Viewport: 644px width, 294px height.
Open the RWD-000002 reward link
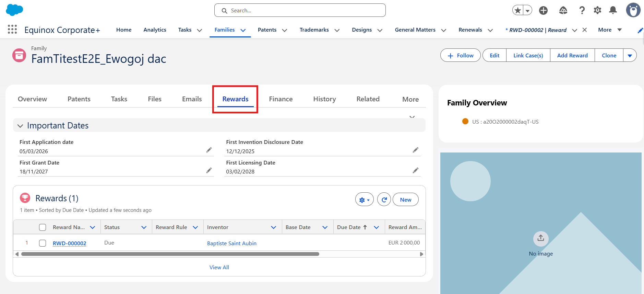(x=70, y=243)
